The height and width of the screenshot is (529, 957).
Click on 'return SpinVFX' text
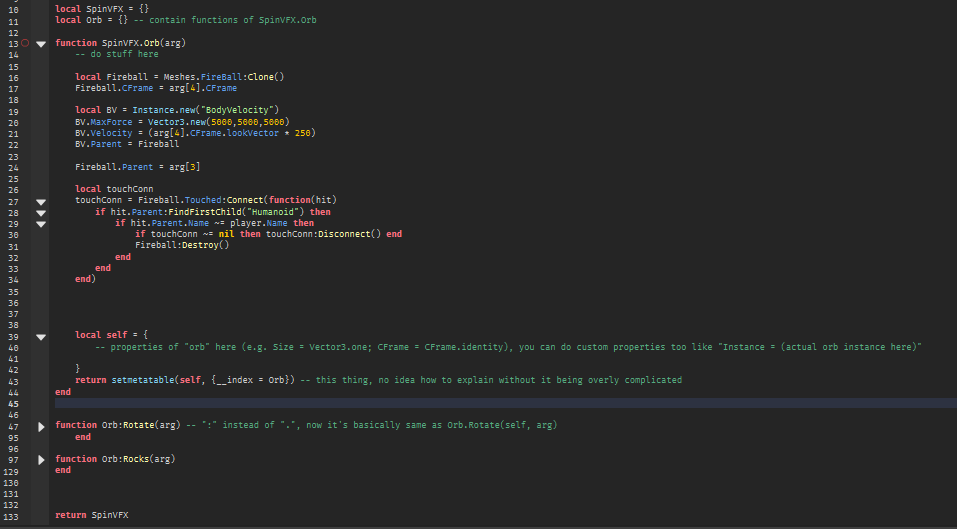tap(92, 515)
